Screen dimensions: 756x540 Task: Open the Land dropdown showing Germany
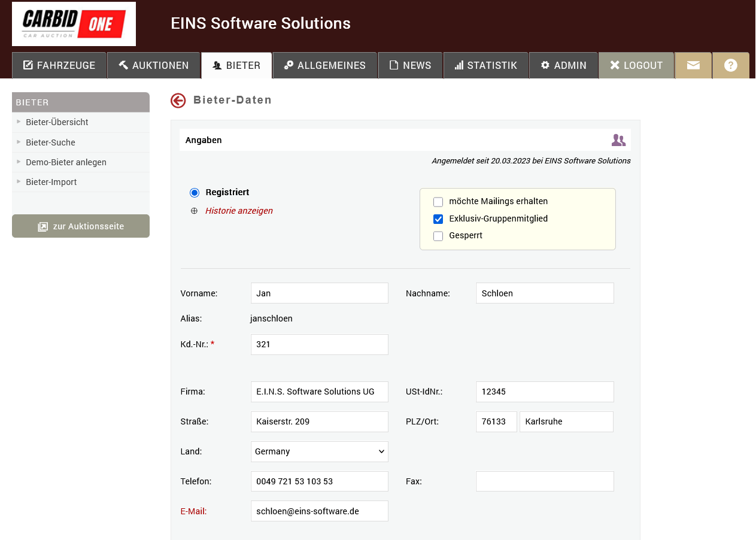[x=319, y=451]
